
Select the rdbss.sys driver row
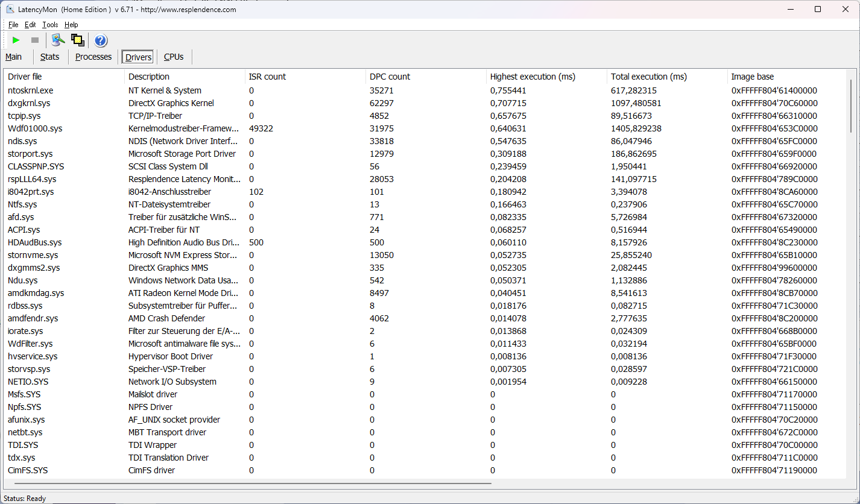(x=426, y=306)
